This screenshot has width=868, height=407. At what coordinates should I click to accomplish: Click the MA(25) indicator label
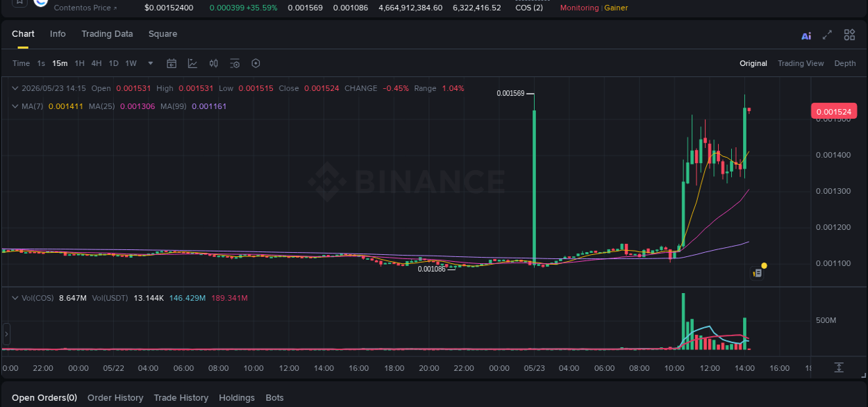pyautogui.click(x=102, y=106)
